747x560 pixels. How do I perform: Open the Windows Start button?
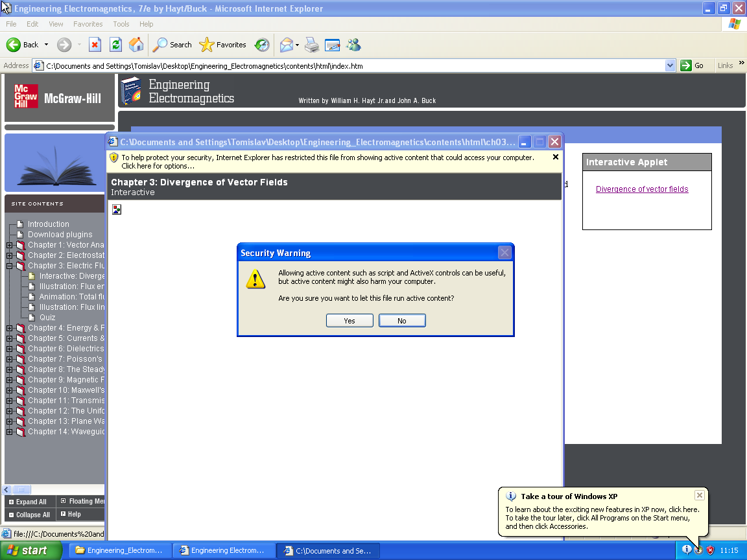(x=31, y=550)
